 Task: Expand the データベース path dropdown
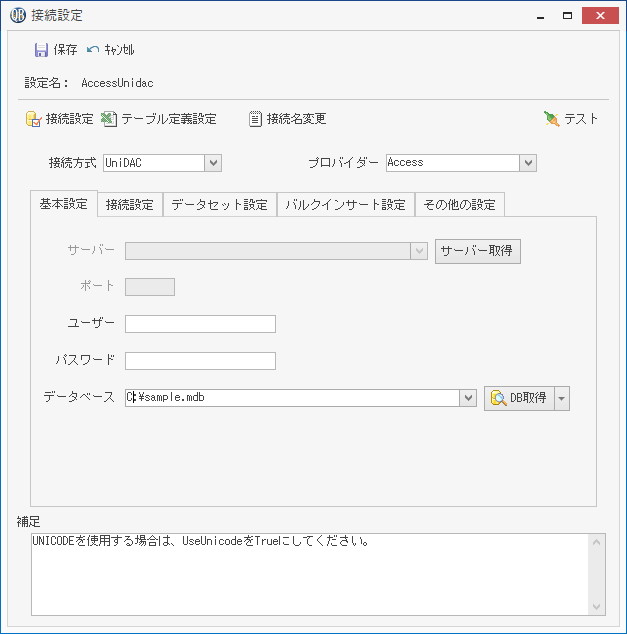tap(468, 398)
